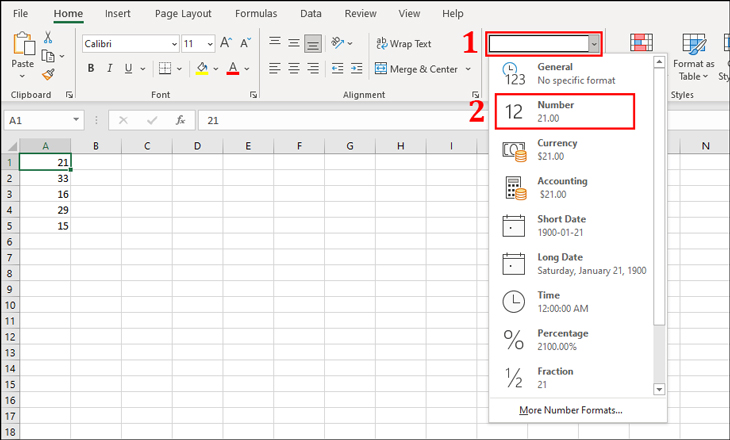
Task: Center text horizontally
Action: [294, 69]
